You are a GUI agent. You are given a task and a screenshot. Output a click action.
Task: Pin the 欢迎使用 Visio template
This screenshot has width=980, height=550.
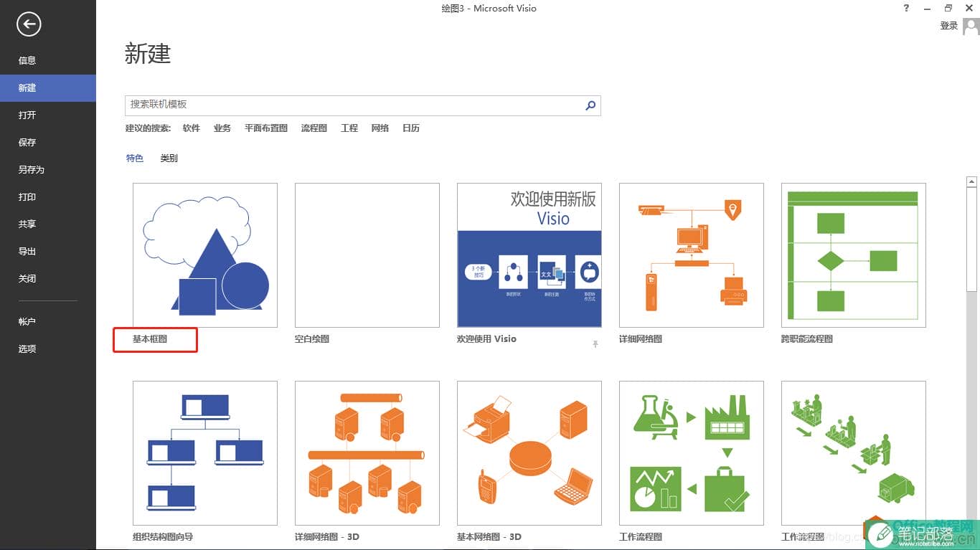pos(595,344)
